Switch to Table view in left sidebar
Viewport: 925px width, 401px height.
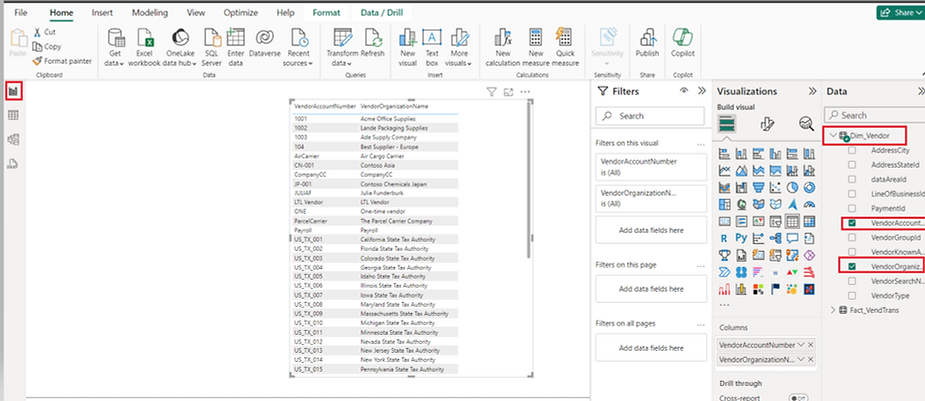(14, 116)
